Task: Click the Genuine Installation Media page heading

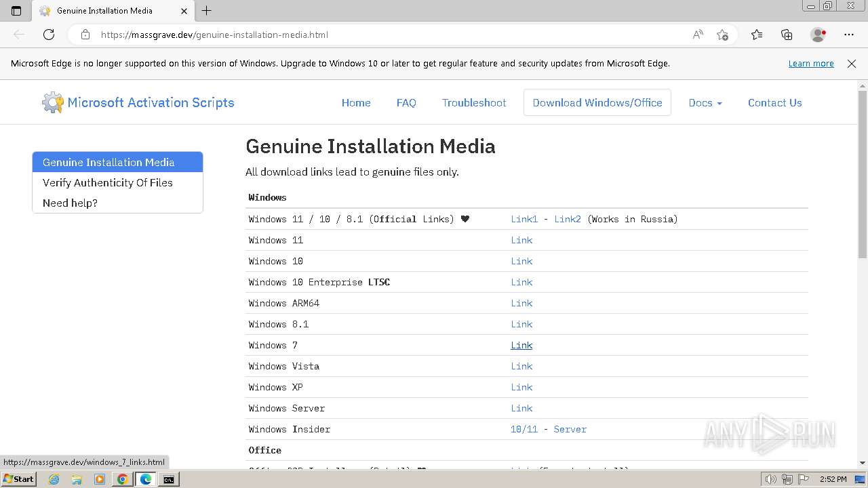Action: (x=370, y=146)
